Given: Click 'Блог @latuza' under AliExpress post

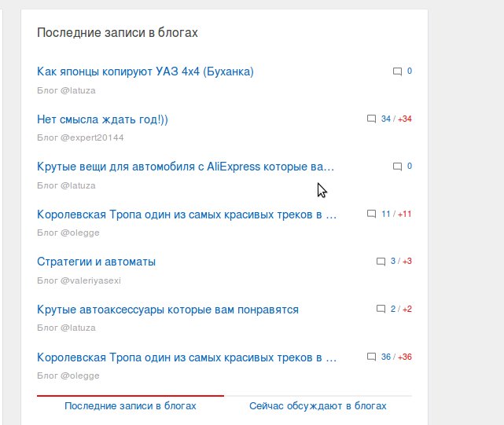Looking at the screenshot, I should click(x=66, y=185).
